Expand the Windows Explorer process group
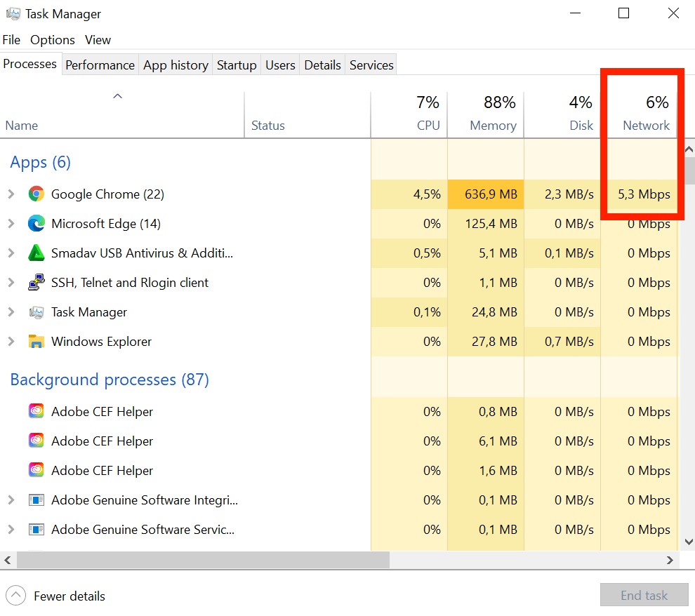The width and height of the screenshot is (695, 616). click(x=11, y=342)
